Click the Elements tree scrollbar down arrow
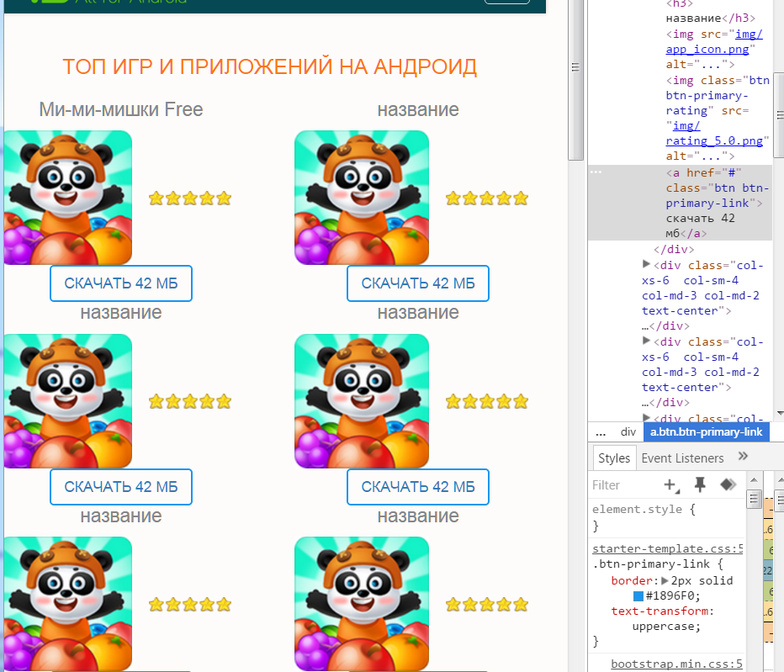 pyautogui.click(x=780, y=414)
